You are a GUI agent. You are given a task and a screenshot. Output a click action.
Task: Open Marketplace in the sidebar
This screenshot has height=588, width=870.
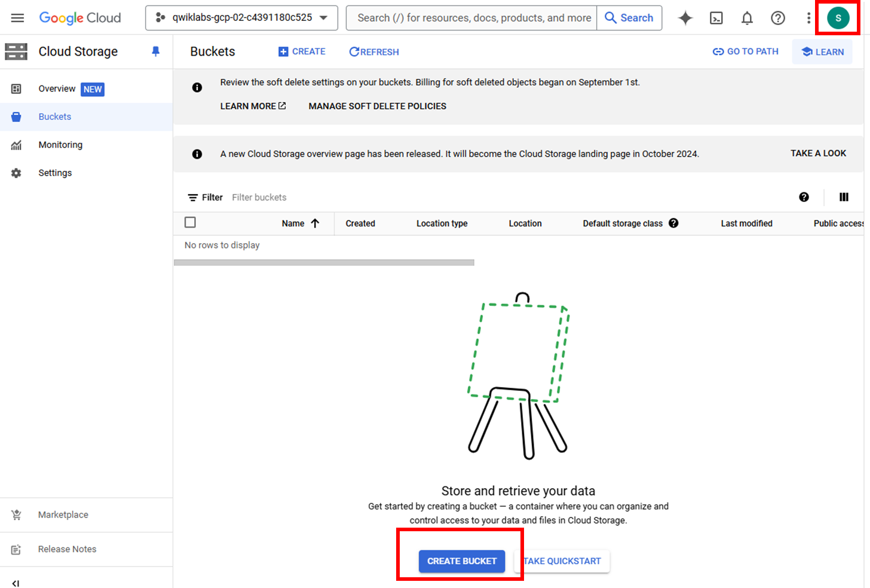[63, 514]
